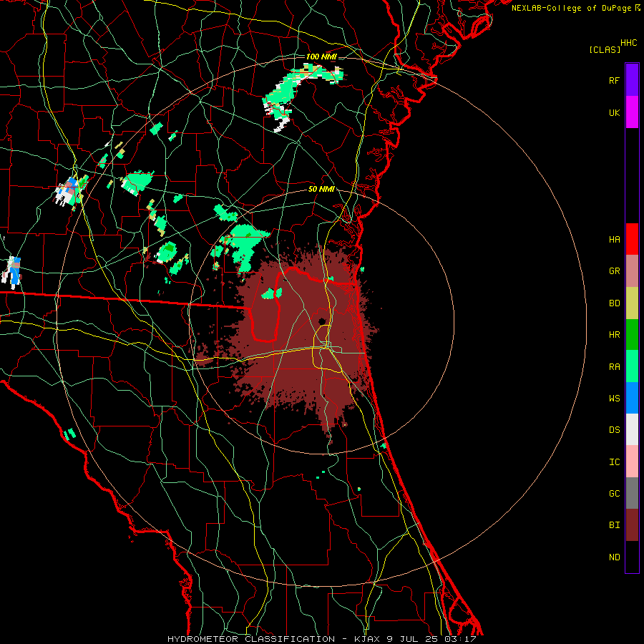Click the RF legend label
The image size is (644, 644).
pos(614,80)
